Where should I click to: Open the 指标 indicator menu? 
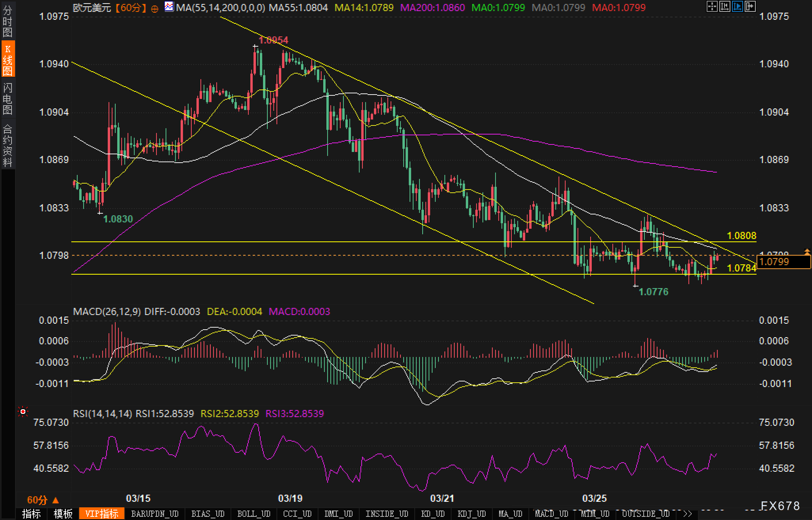[31, 514]
